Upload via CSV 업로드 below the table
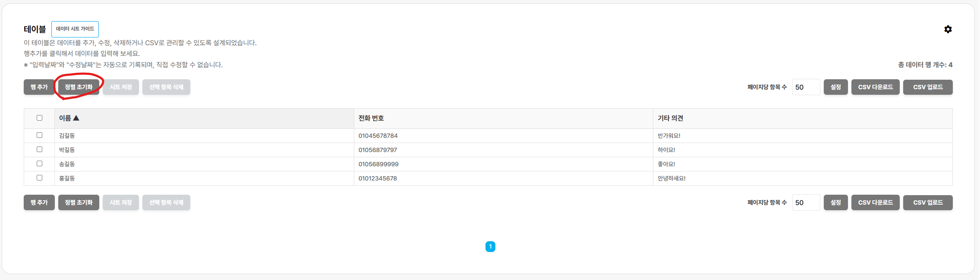This screenshot has height=280, width=980. [x=928, y=202]
